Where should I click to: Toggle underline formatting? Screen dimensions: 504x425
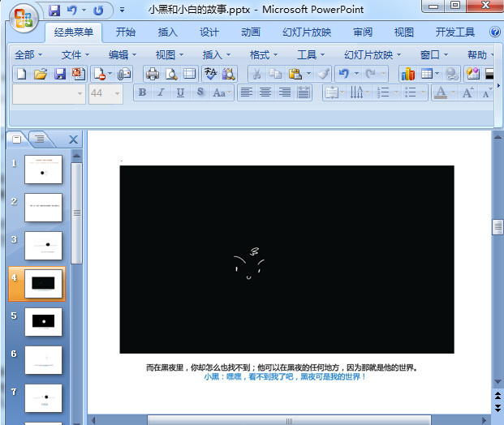point(180,92)
